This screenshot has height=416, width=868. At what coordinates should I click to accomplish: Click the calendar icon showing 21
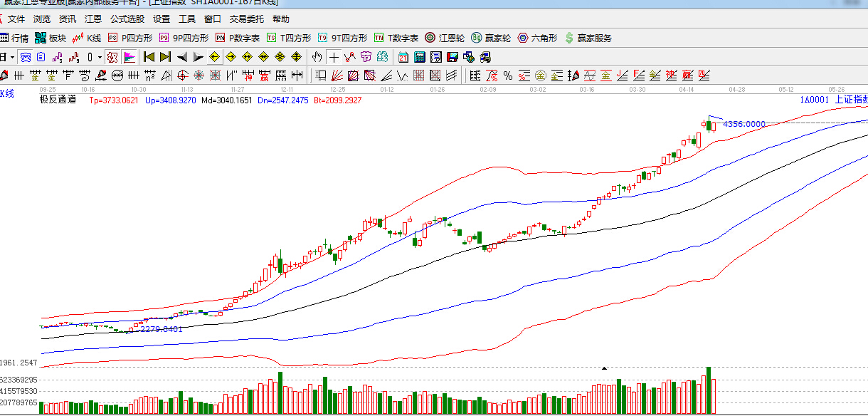403,57
